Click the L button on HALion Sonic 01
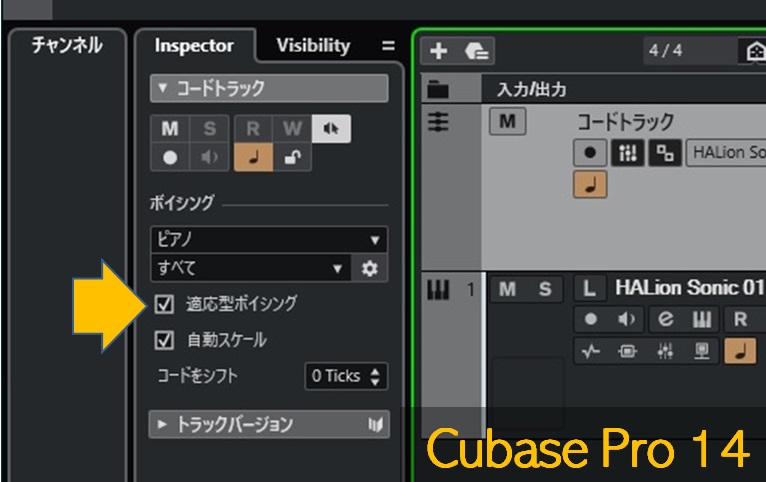This screenshot has height=482, width=766. tap(589, 289)
